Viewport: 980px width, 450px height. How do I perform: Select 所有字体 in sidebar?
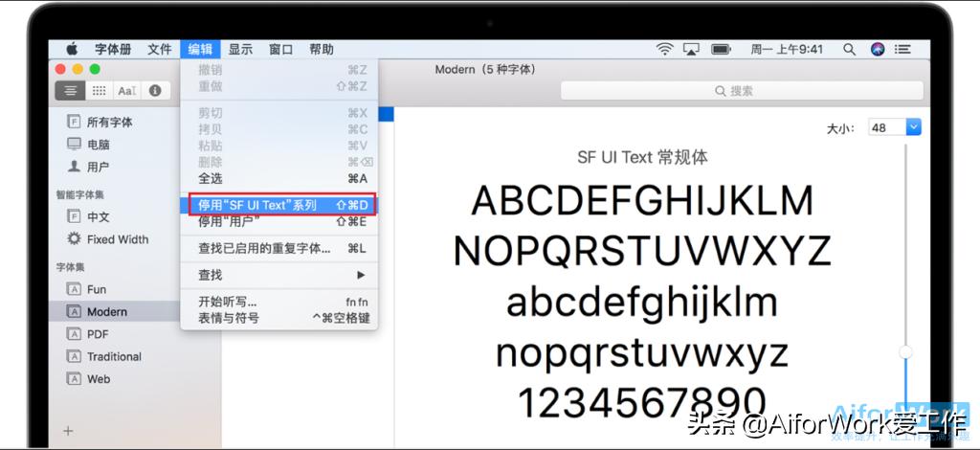pyautogui.click(x=109, y=122)
